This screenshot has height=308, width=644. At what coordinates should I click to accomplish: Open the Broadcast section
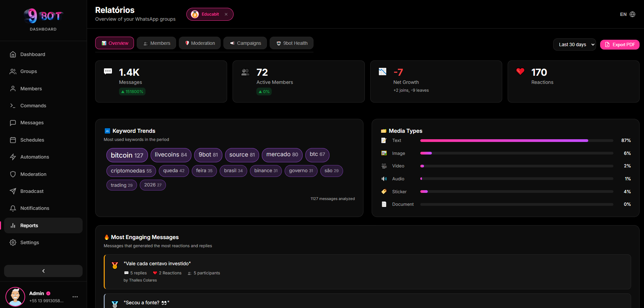pyautogui.click(x=31, y=191)
